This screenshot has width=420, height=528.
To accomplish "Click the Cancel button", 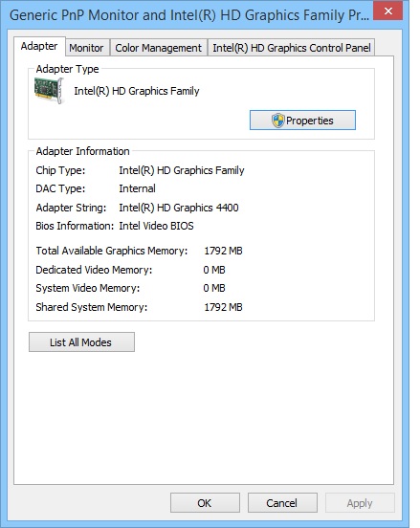I will pos(282,503).
